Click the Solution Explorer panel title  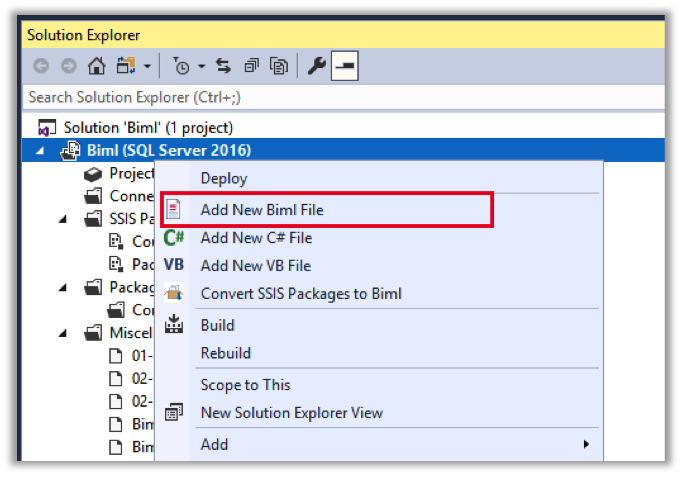pyautogui.click(x=84, y=35)
